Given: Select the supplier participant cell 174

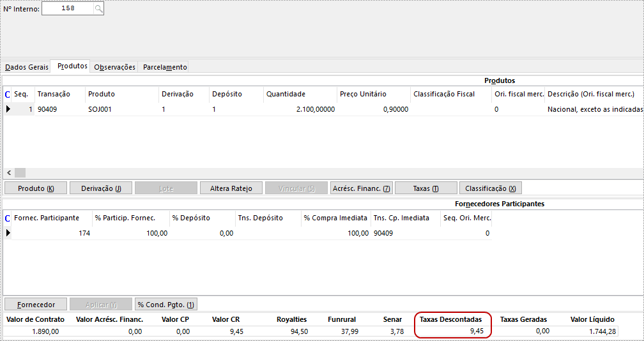Looking at the screenshot, I should [52, 233].
